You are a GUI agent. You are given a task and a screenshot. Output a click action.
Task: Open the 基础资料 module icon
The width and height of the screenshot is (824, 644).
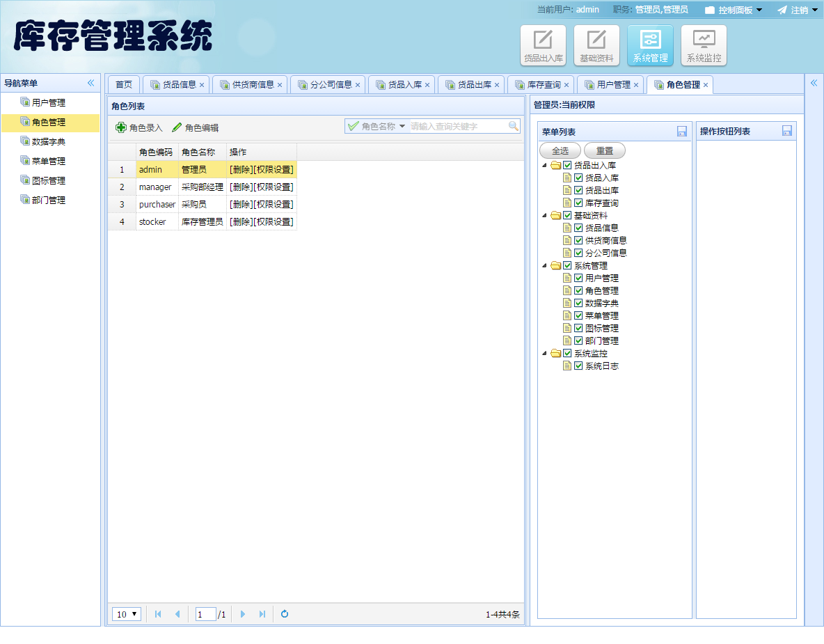596,45
